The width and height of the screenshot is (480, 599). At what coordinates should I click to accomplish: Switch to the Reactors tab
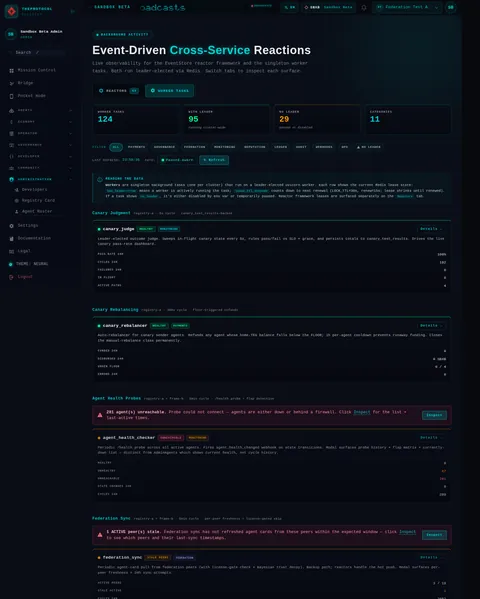pos(118,91)
